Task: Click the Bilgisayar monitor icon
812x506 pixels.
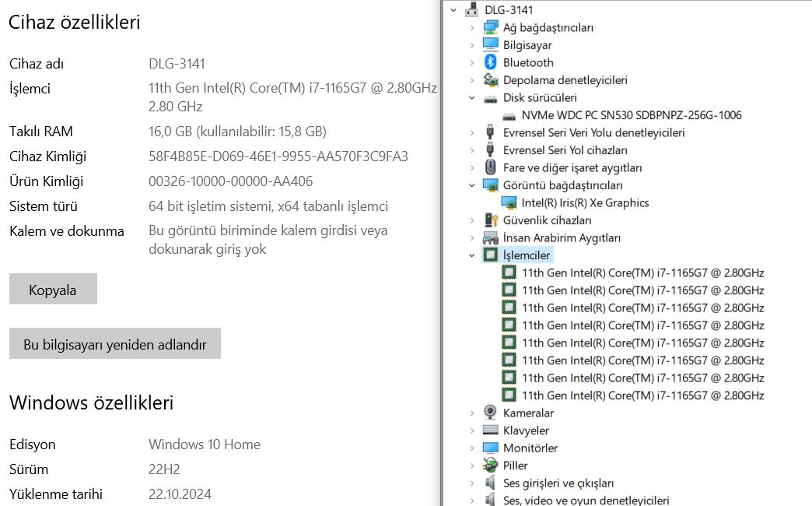Action: pos(491,44)
